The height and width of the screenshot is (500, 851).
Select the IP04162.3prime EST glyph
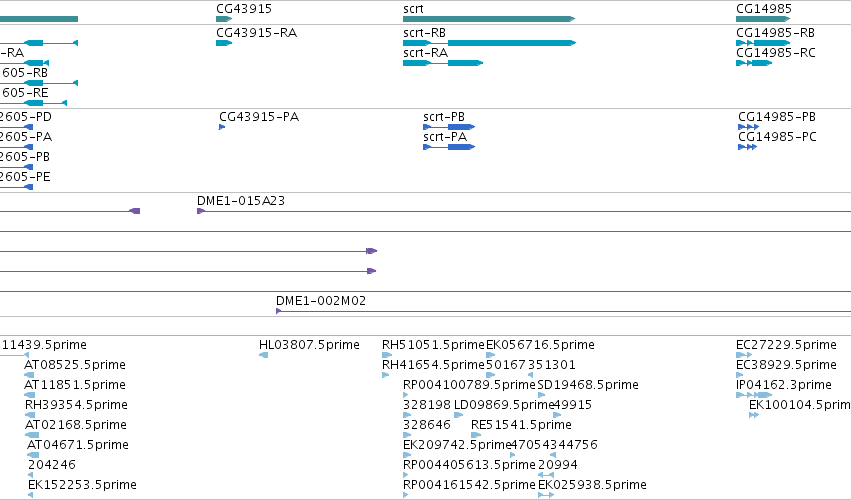pos(754,395)
